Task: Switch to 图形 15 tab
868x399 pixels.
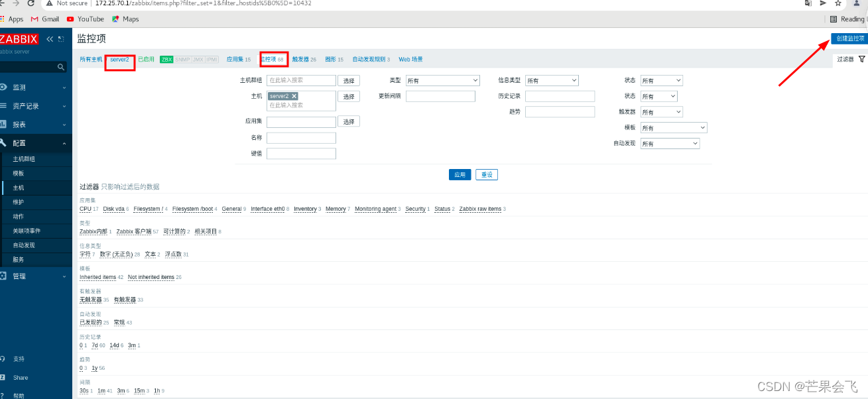Action: coord(334,60)
